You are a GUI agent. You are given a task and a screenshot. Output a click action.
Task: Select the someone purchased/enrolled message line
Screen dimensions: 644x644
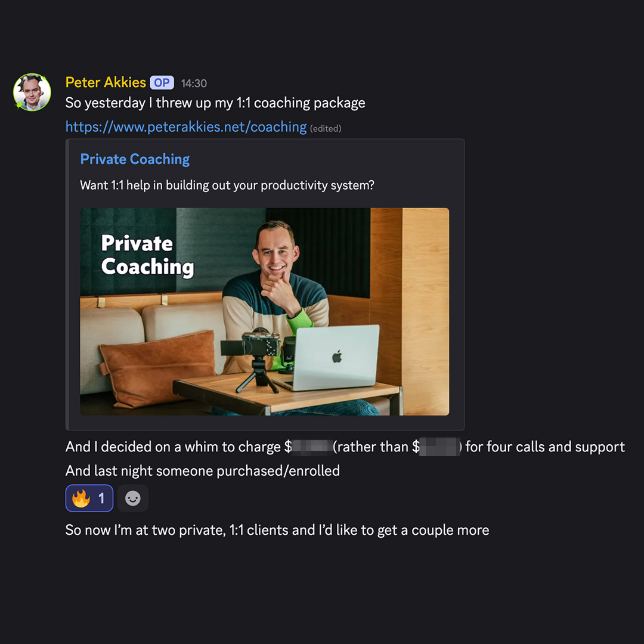[203, 470]
